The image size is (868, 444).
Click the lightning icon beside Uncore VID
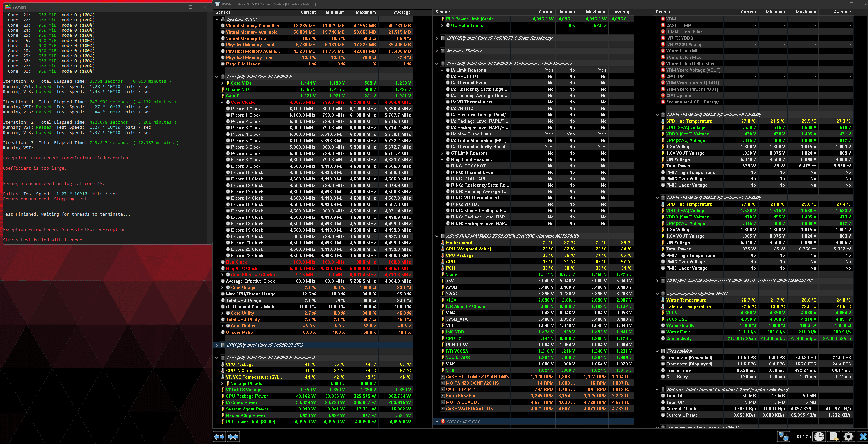pos(223,89)
